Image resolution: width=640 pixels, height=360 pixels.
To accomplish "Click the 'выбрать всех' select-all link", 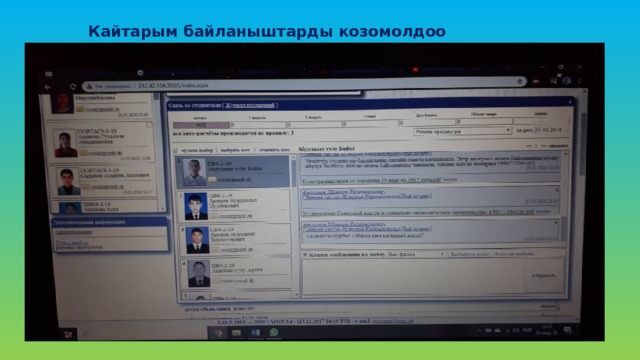I will 235,150.
